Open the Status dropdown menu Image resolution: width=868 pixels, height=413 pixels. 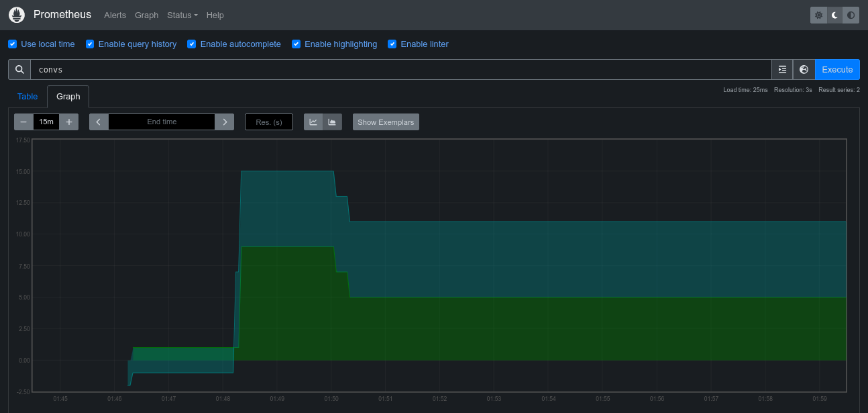tap(182, 15)
